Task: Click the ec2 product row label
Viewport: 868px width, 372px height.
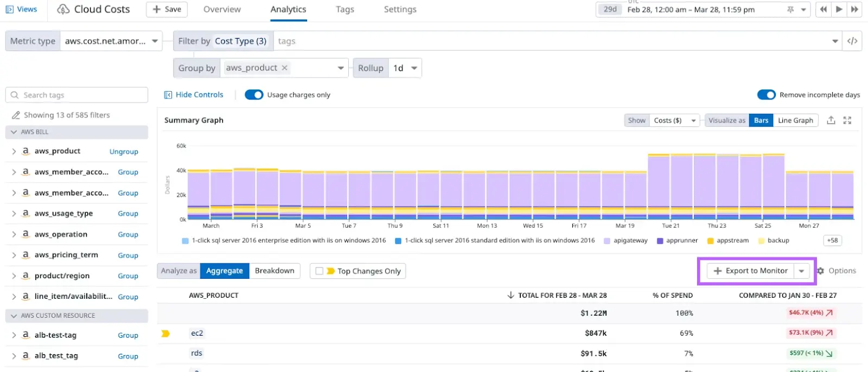Action: point(197,333)
